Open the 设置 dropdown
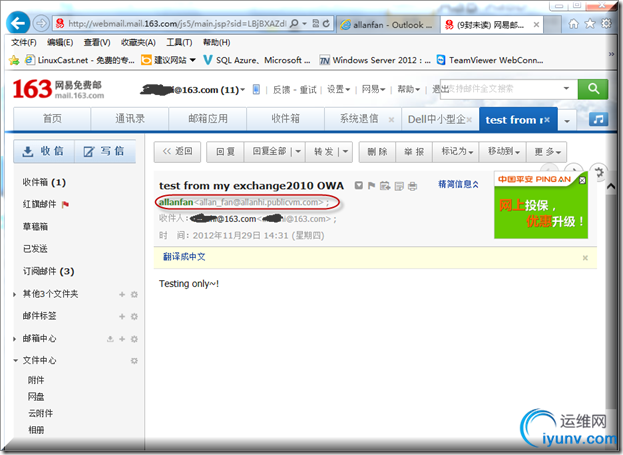This screenshot has width=623, height=455. point(338,89)
